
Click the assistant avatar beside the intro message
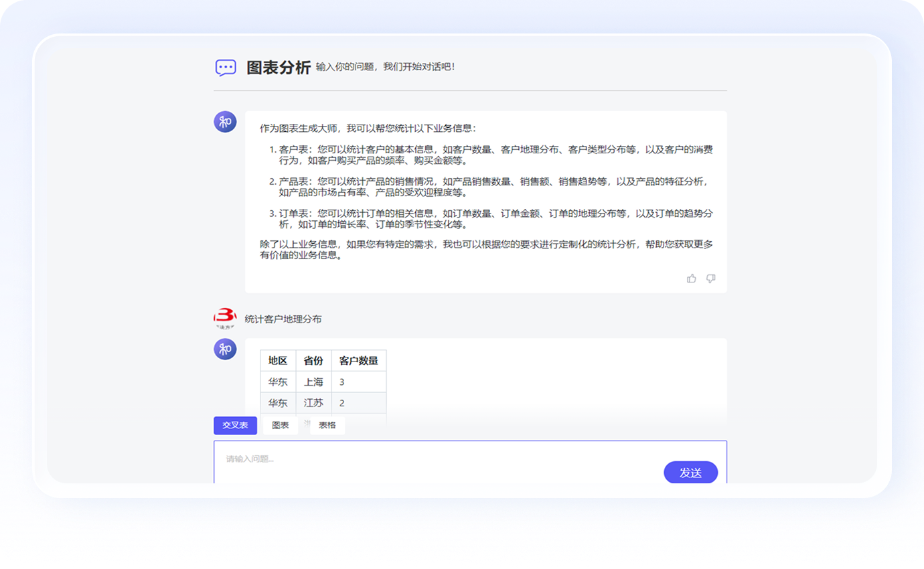(225, 122)
